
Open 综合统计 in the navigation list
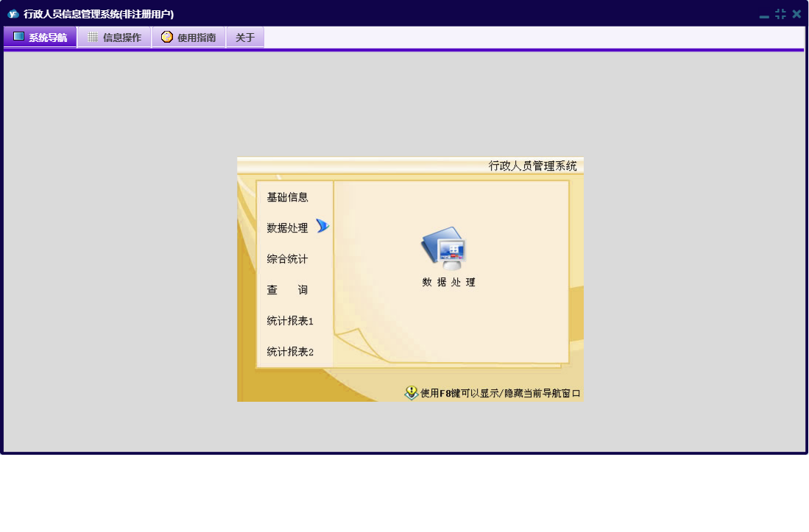click(287, 259)
